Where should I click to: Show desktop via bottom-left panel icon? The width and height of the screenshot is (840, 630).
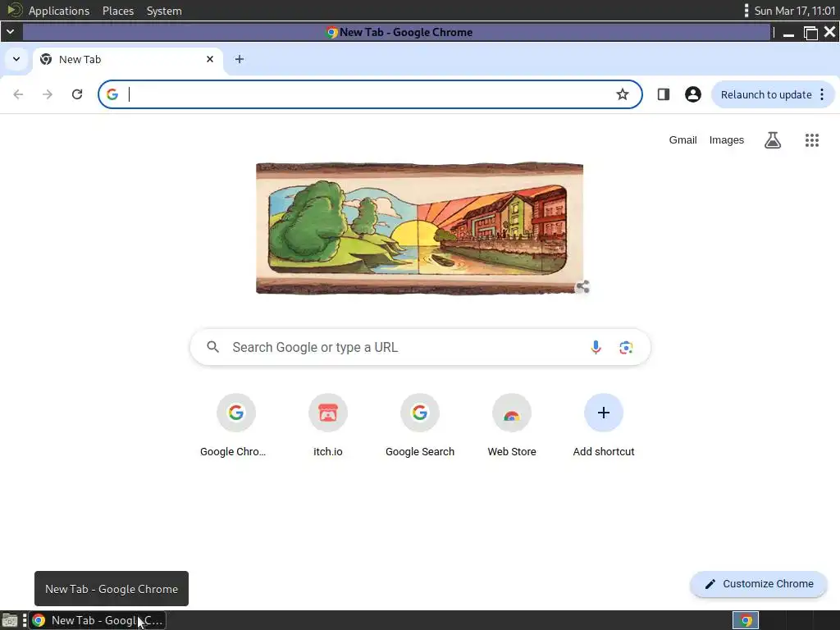[10, 620]
